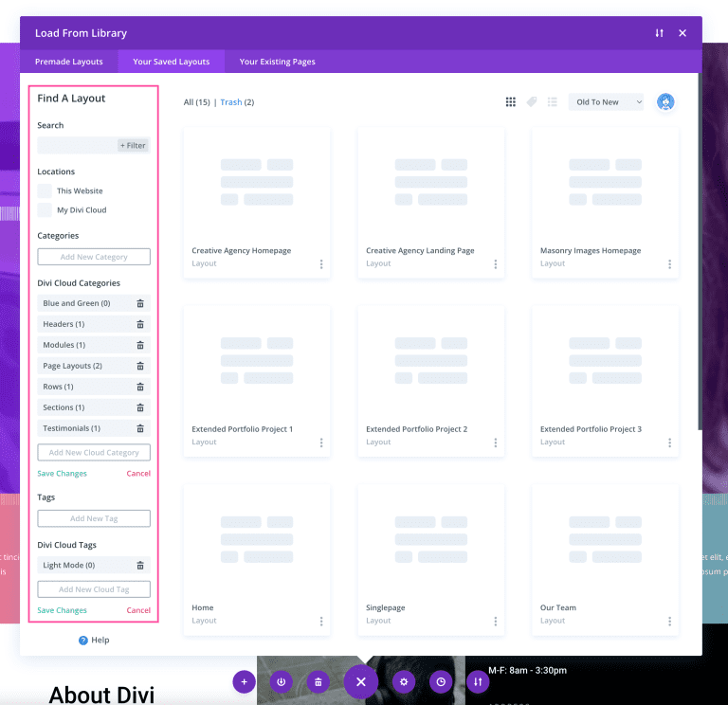Open the Trash (2) link
This screenshot has height=705, width=728.
237,102
